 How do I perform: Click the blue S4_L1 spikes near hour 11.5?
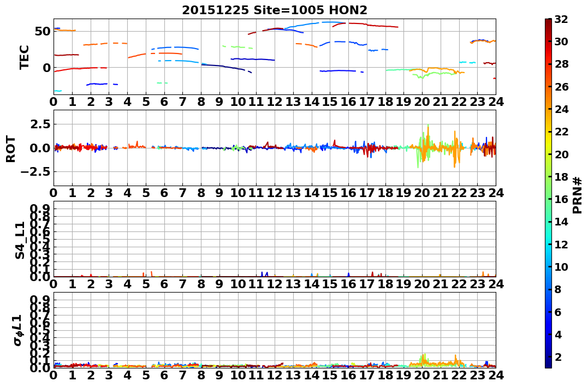(264, 274)
